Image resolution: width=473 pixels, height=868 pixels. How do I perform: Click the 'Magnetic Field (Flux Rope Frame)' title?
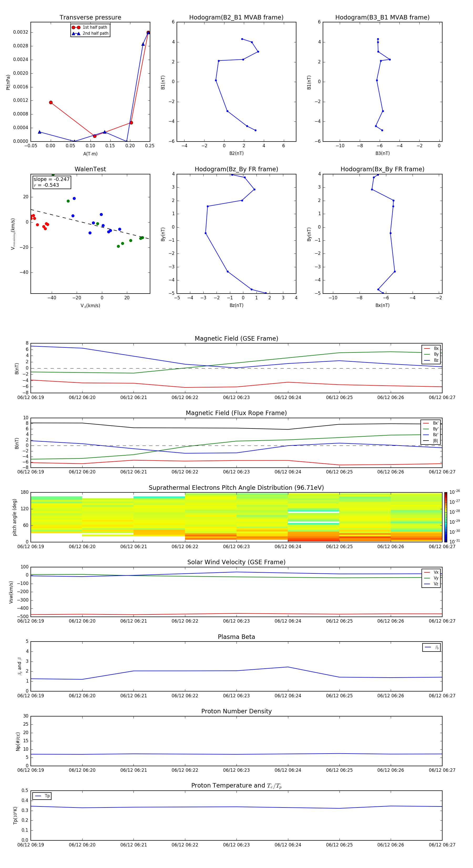click(236, 413)
